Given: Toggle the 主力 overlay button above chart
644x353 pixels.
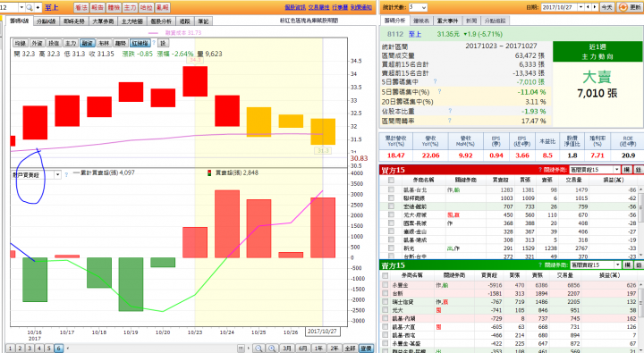Looking at the screenshot, I should coord(71,43).
